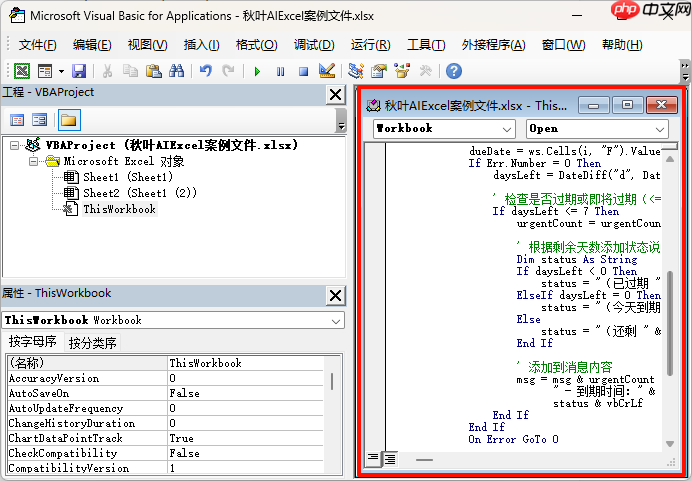Click the Cut scissors icon
This screenshot has height=481, width=692.
tap(107, 71)
